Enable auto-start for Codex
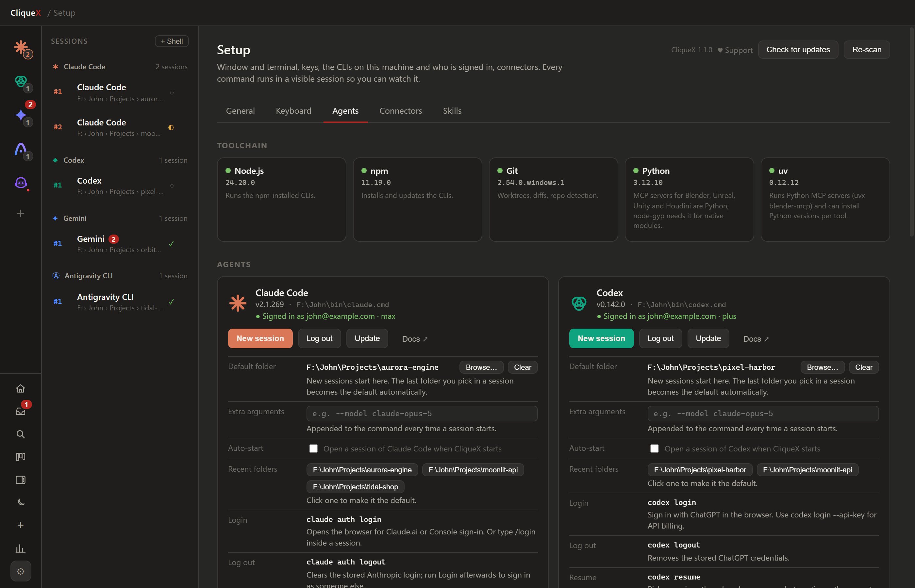The height and width of the screenshot is (588, 915). 654,449
